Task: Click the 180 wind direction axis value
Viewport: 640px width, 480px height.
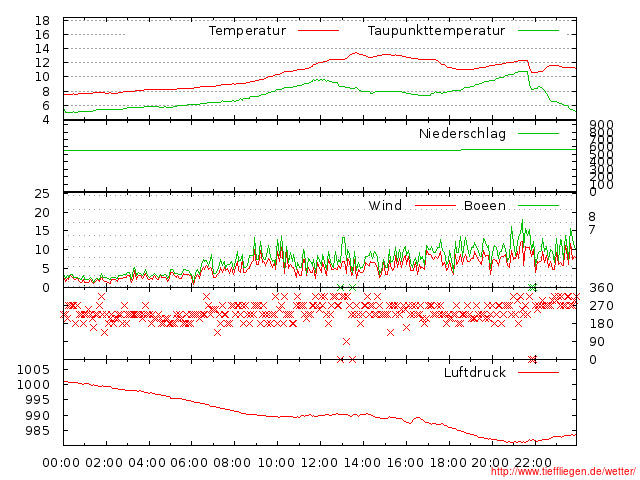Action: (x=601, y=324)
